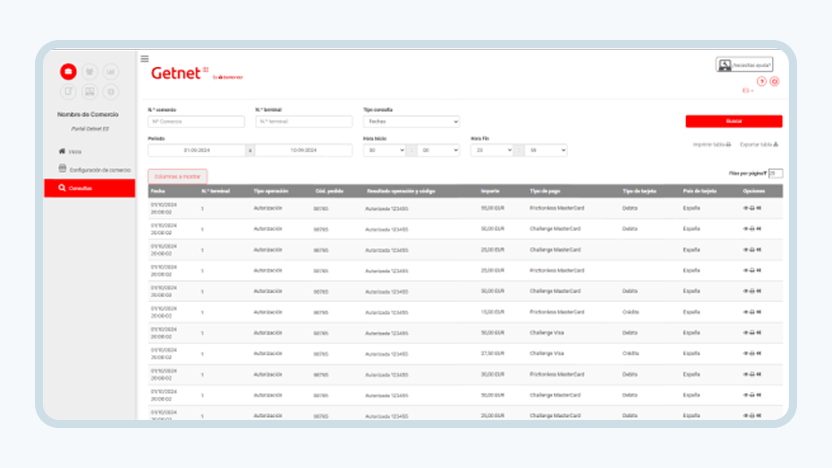Screen dimensions: 832x468
Task: Click Imprimir tabla link
Action: (x=712, y=144)
